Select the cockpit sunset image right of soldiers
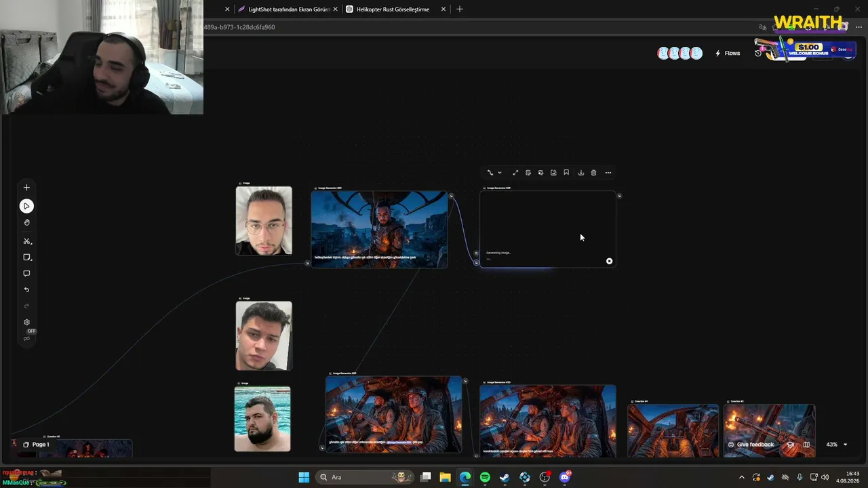868x488 pixels. pyautogui.click(x=548, y=421)
